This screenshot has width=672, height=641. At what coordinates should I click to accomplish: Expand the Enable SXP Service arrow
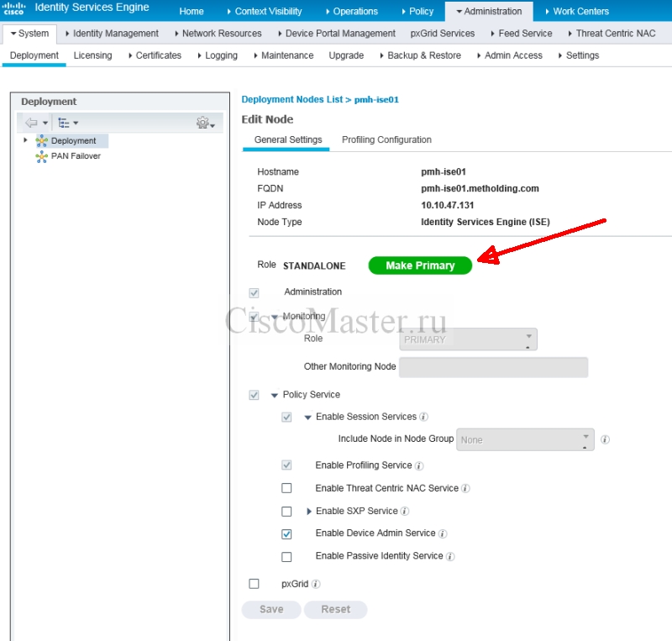[308, 511]
